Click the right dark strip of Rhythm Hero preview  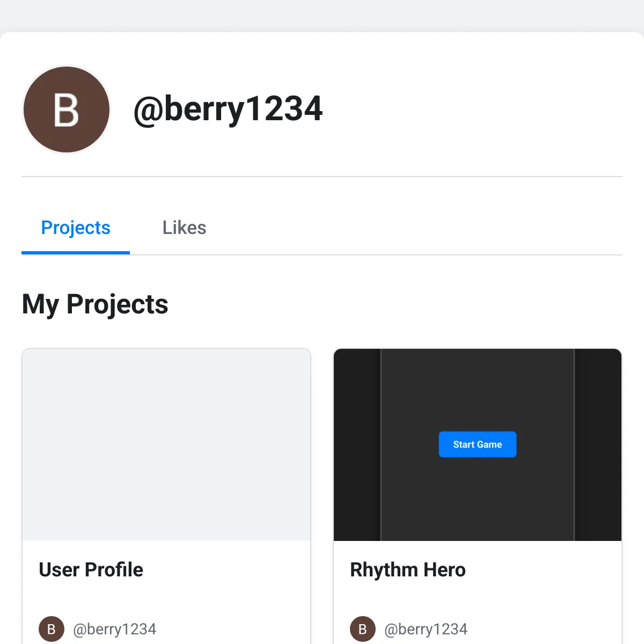click(x=598, y=444)
